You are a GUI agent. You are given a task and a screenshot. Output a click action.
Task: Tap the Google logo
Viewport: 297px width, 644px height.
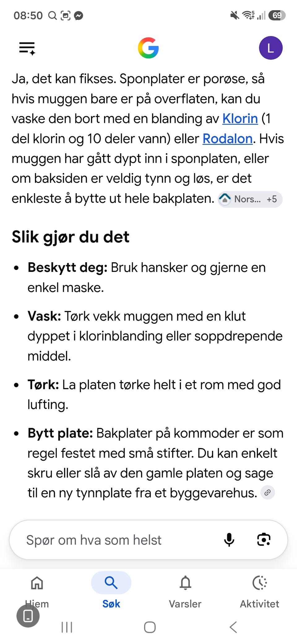[148, 48]
